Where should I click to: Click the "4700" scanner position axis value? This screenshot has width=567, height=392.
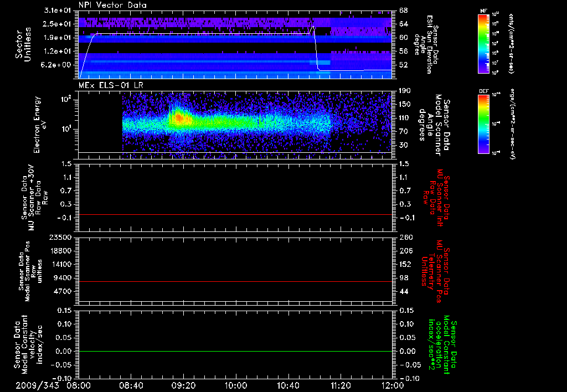63,291
